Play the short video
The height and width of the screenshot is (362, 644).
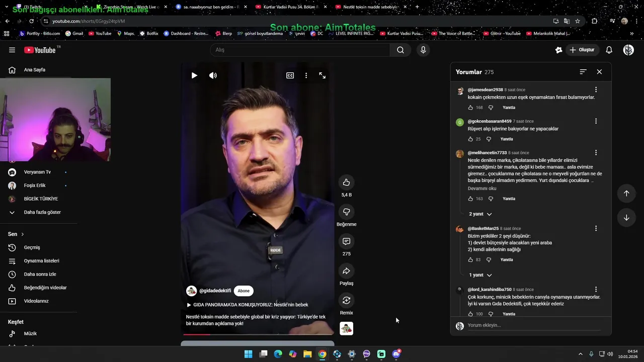(x=194, y=75)
